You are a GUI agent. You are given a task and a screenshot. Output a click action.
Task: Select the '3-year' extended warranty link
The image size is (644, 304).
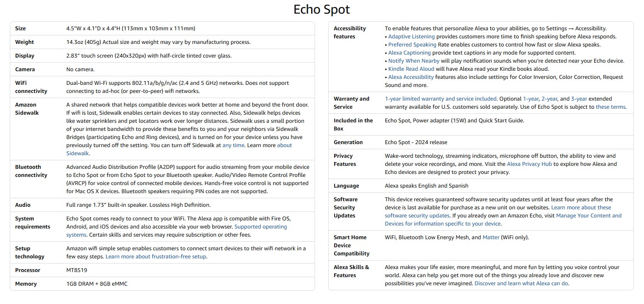tap(579, 98)
